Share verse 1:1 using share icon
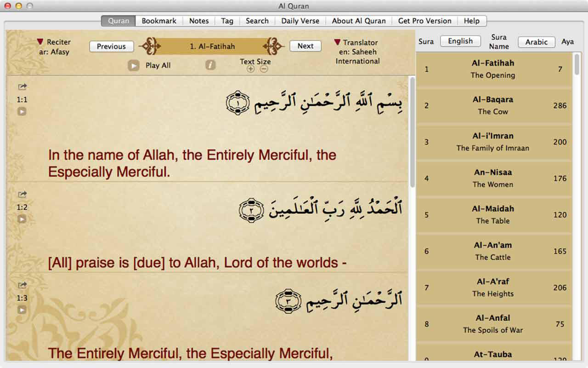Screen dimensions: 588x368 (22, 87)
